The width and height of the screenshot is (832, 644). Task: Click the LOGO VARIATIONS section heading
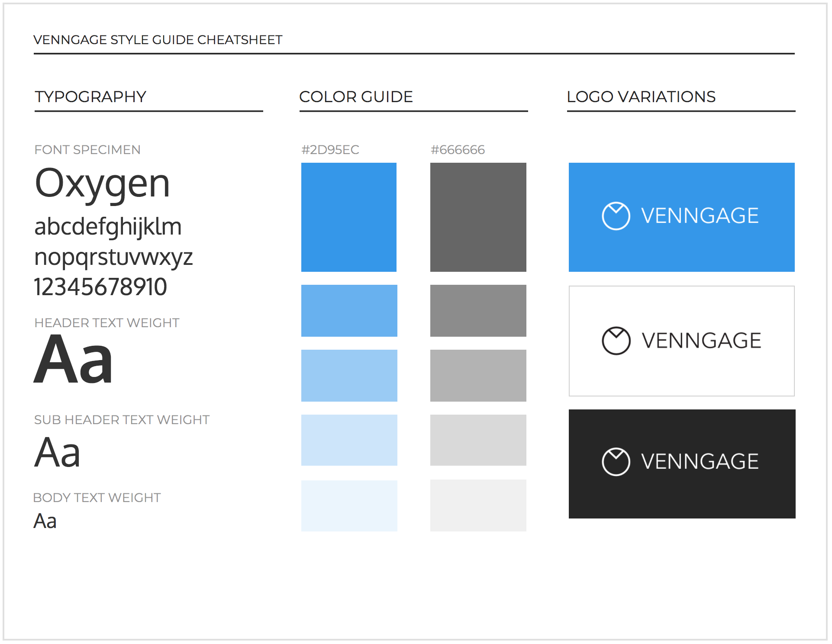[x=641, y=97]
